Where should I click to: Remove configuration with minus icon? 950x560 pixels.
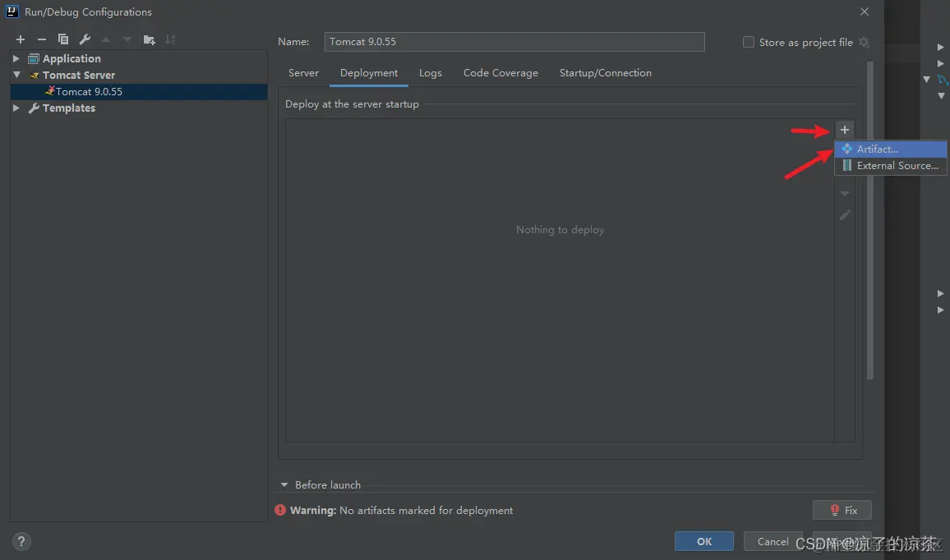pos(42,39)
